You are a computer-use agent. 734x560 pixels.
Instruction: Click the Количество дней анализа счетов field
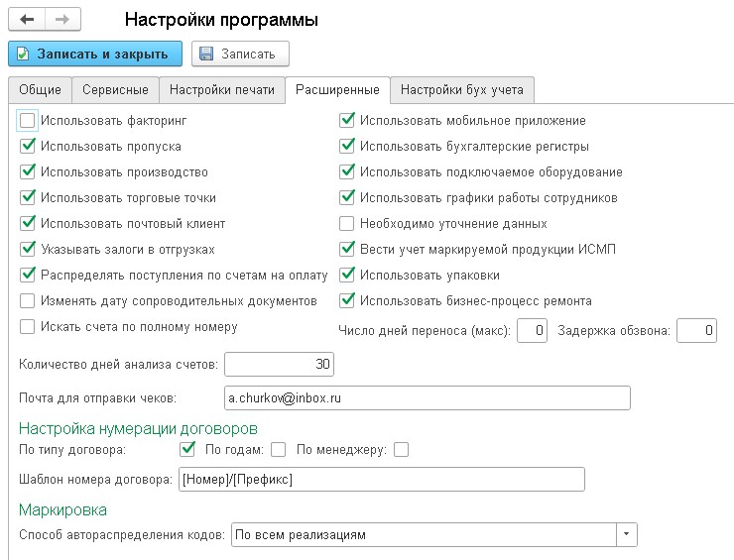pos(280,365)
